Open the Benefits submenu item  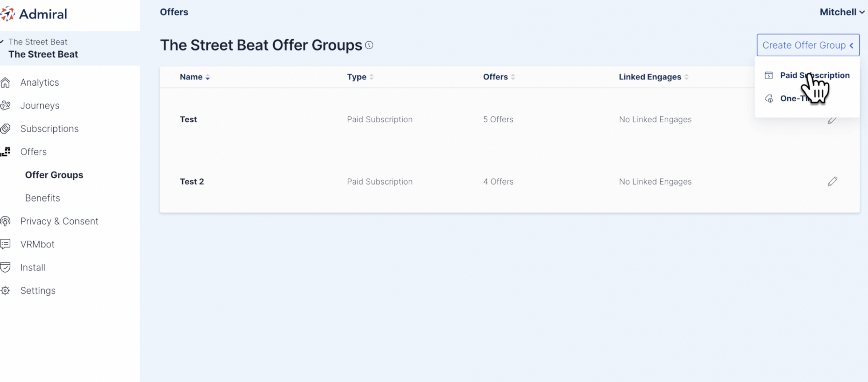point(42,198)
